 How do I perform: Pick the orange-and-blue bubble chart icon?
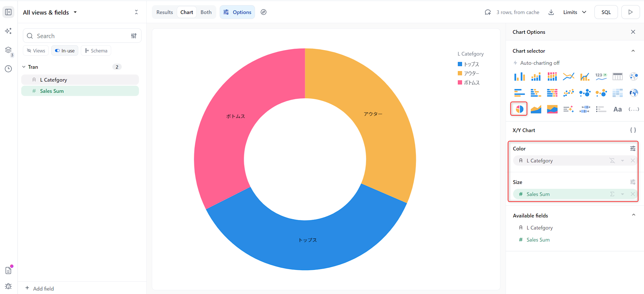tap(601, 93)
